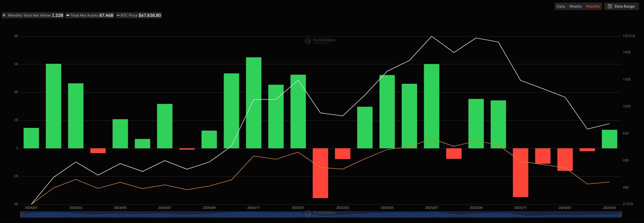This screenshot has height=223, width=644.
Task: Click the green bar for 2025/01
Action: pyautogui.click(x=298, y=112)
